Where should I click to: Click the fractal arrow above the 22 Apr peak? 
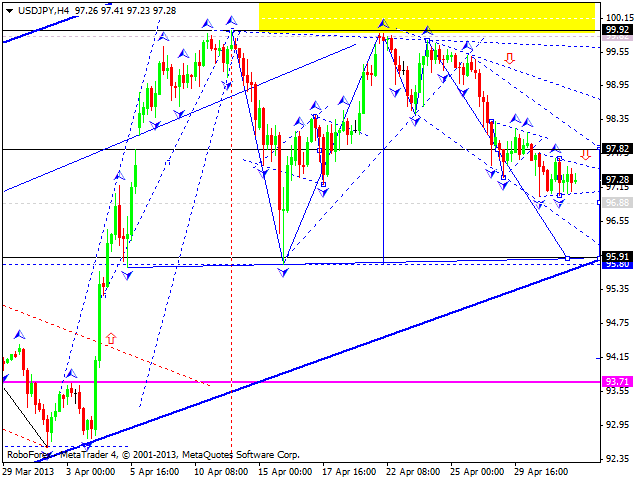coord(382,22)
